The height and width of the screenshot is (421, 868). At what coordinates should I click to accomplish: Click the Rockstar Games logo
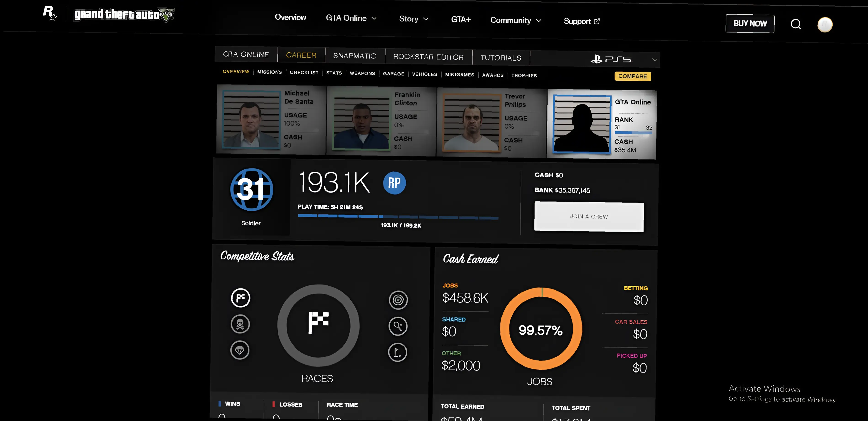(x=50, y=13)
